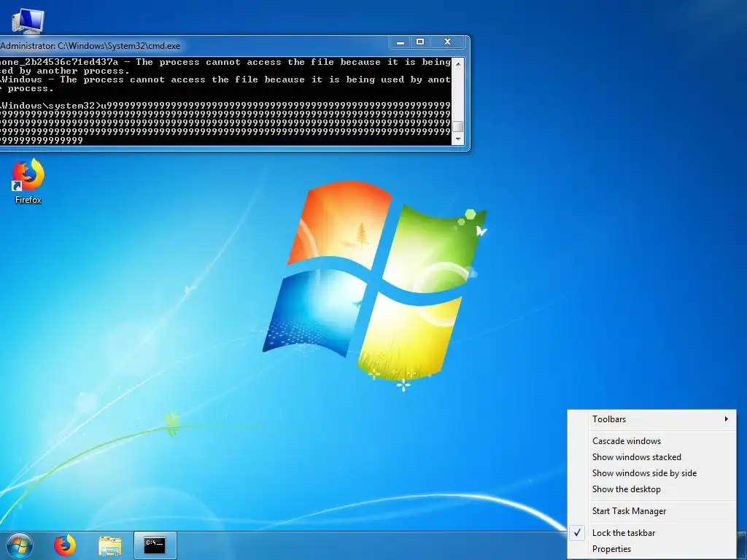Image resolution: width=747 pixels, height=560 pixels.
Task: Switch to the cmd.exe taskbar button
Action: 155,545
